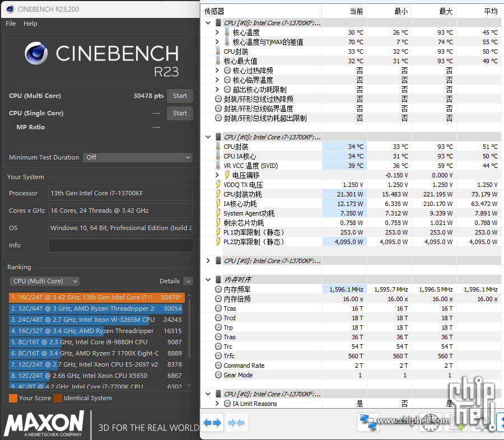Click the 平均 column header

click(x=491, y=11)
